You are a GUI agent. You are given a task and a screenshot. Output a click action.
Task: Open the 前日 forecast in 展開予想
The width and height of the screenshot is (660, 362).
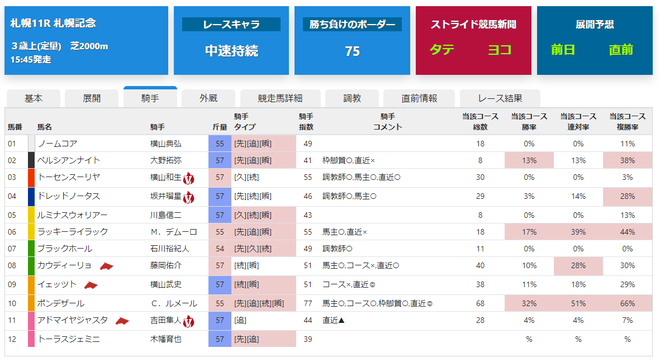click(563, 50)
